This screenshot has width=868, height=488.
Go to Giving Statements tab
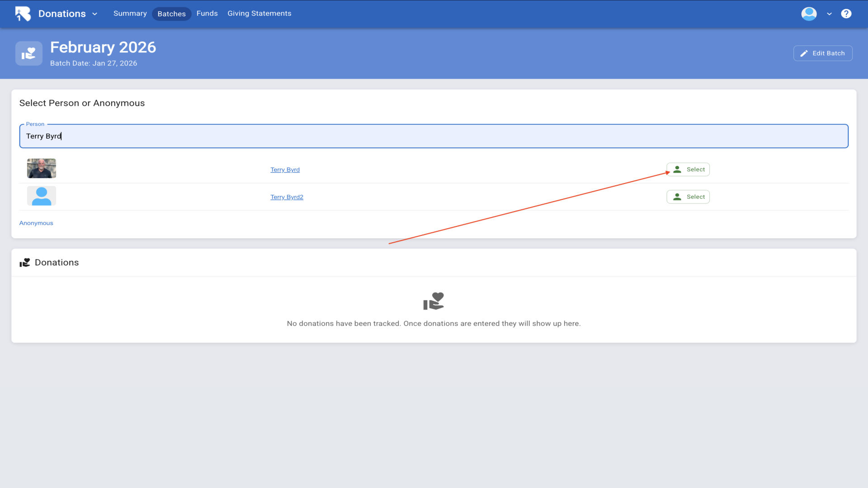pos(259,14)
